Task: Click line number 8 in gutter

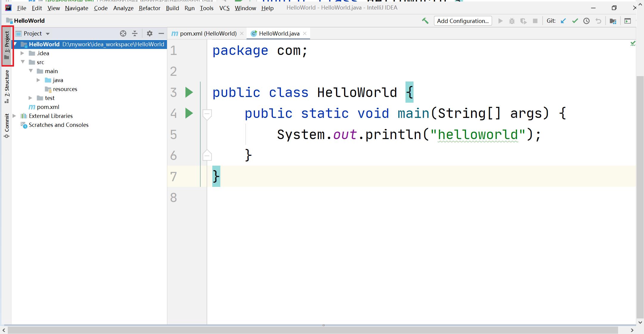Action: (x=174, y=198)
